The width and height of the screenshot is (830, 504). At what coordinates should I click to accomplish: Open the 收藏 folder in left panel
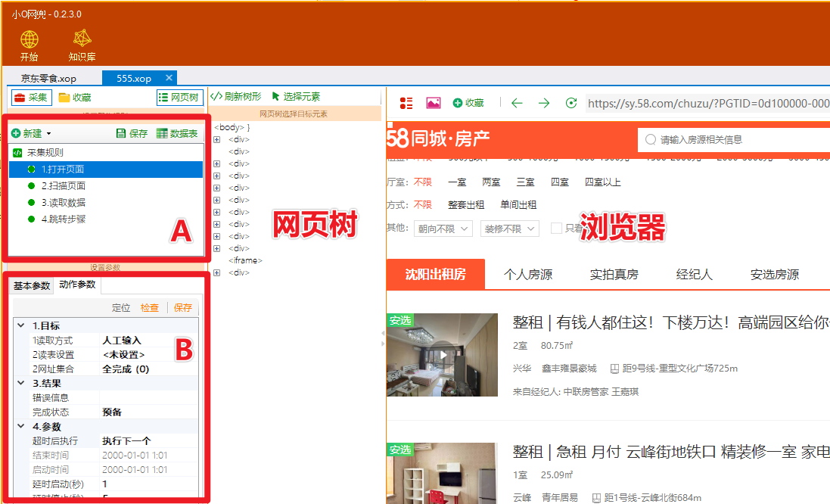(x=75, y=98)
